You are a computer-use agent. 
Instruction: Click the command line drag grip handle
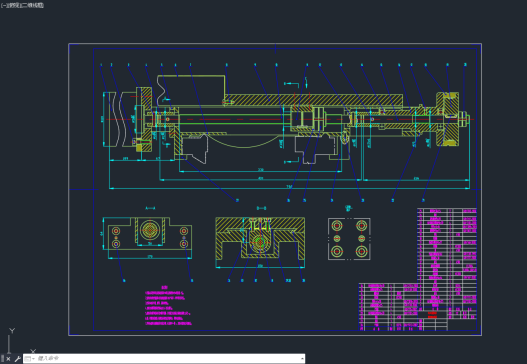pos(2,359)
